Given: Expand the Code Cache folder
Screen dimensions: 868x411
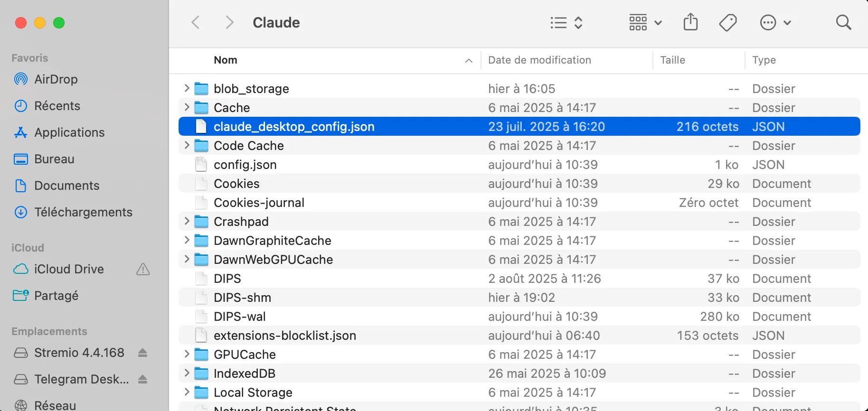Looking at the screenshot, I should click(187, 145).
